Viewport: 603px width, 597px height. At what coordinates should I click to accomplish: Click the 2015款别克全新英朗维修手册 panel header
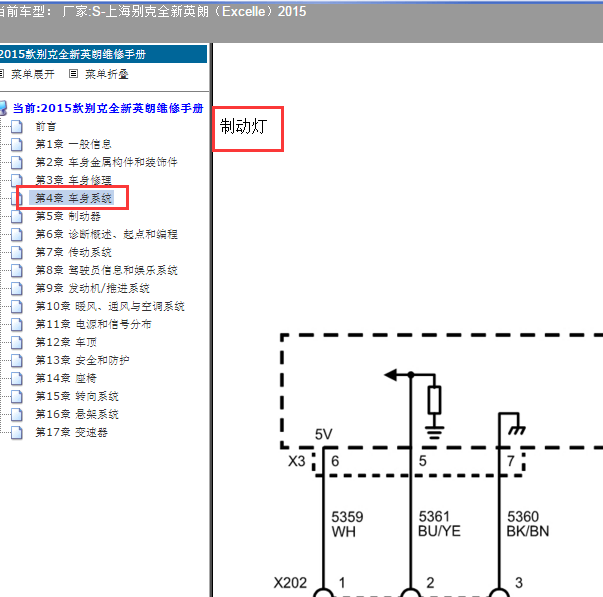103,54
